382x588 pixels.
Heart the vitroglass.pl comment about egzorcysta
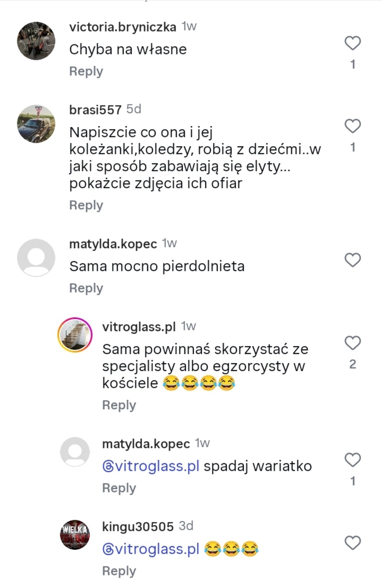[x=352, y=343]
